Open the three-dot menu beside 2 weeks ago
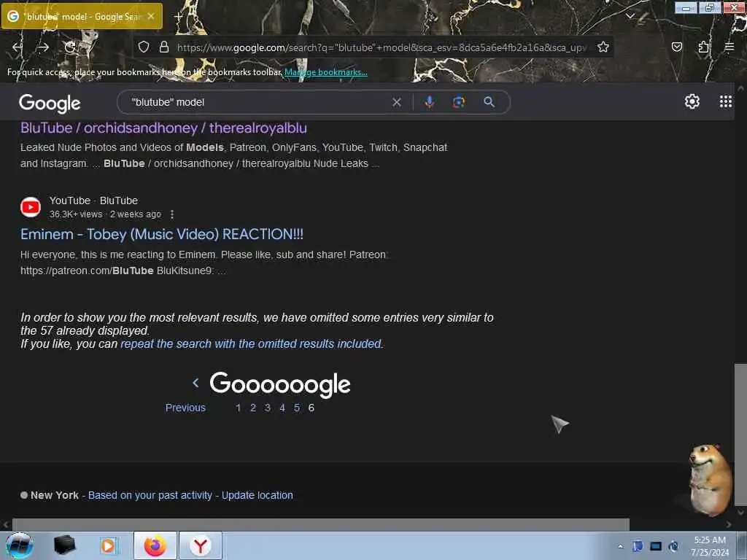747x560 pixels. click(172, 214)
